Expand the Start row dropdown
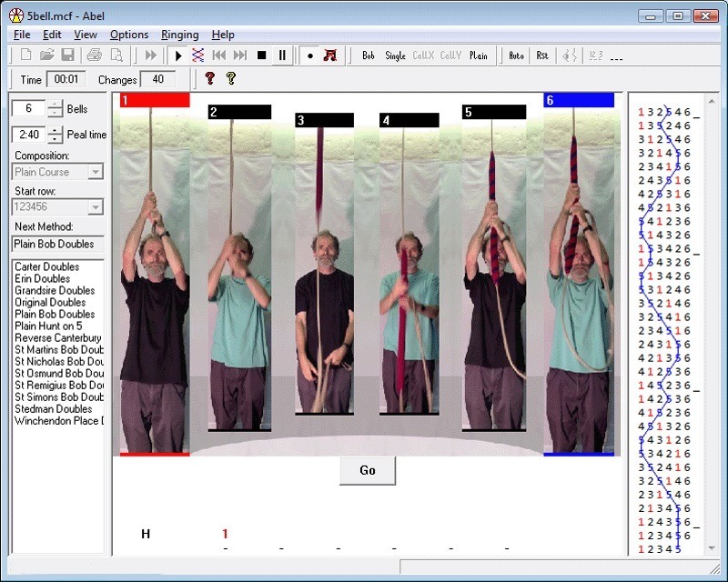Viewport: 728px width, 582px height. coord(96,207)
